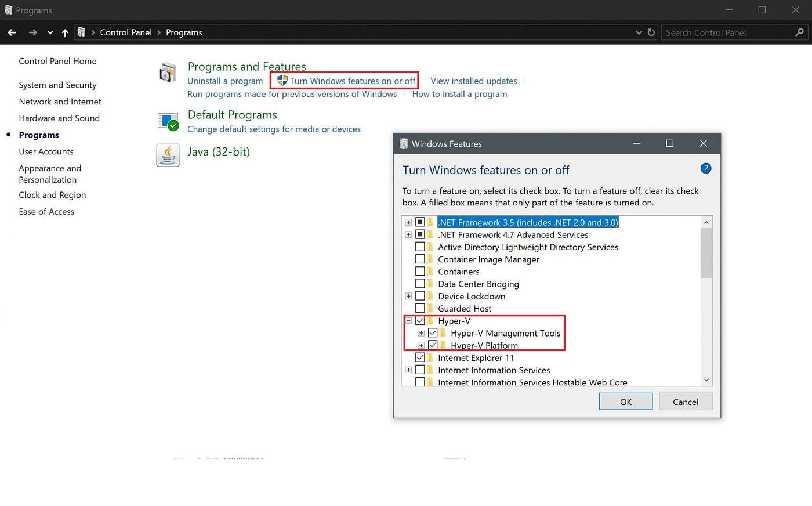Click folder icon beside Containers
This screenshot has width=812, height=506.
tap(430, 272)
